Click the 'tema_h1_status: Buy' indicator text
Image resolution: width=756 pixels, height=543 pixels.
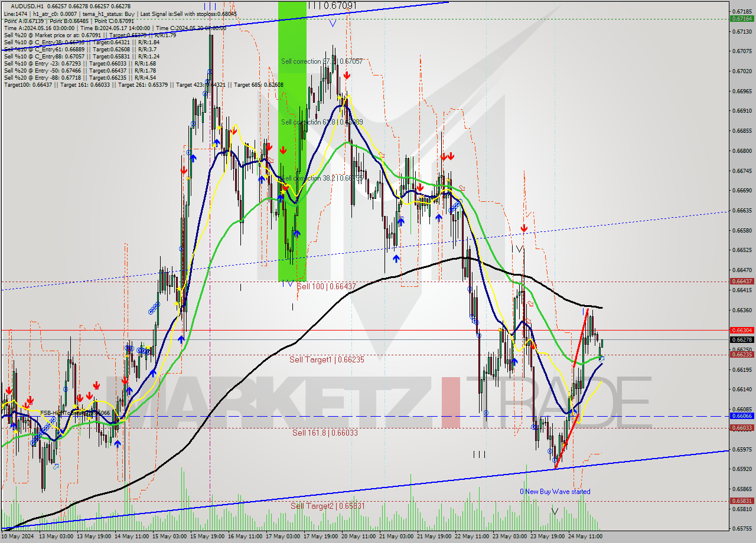(x=109, y=13)
